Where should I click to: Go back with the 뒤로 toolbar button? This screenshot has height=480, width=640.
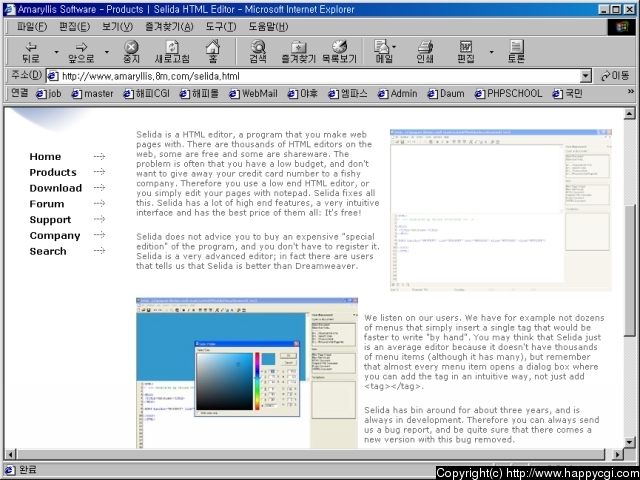coord(31,52)
